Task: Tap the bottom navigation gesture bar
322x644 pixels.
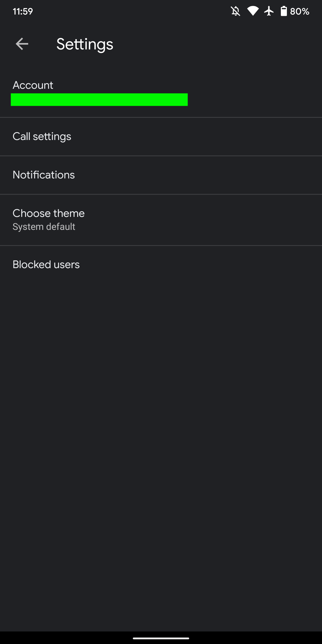Action: [x=161, y=638]
